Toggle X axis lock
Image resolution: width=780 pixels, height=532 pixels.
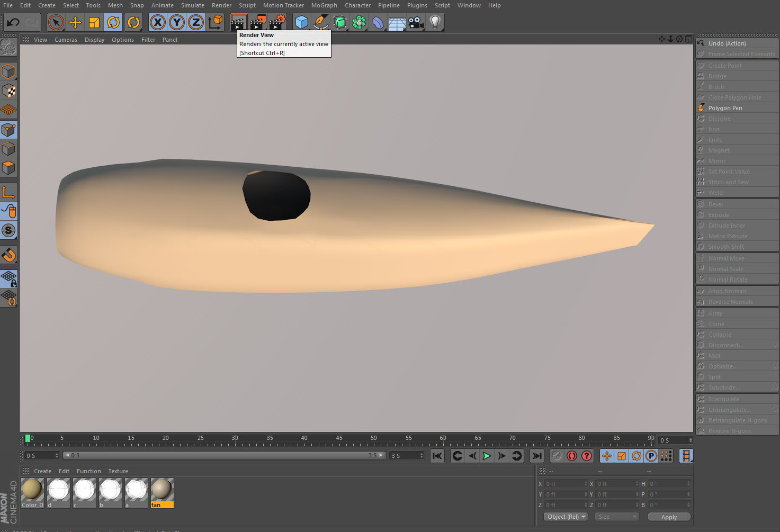click(x=158, y=22)
